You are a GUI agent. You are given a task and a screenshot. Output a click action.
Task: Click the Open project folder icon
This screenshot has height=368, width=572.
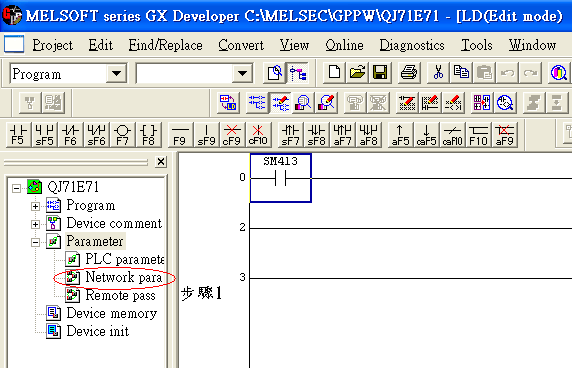[357, 73]
